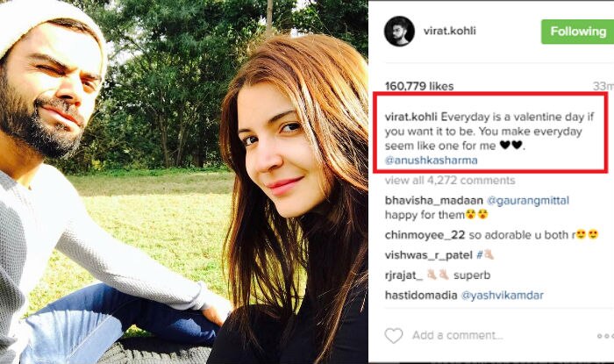Image resolution: width=614 pixels, height=364 pixels.
Task: Open the three-dots more options menu
Action: (605, 336)
